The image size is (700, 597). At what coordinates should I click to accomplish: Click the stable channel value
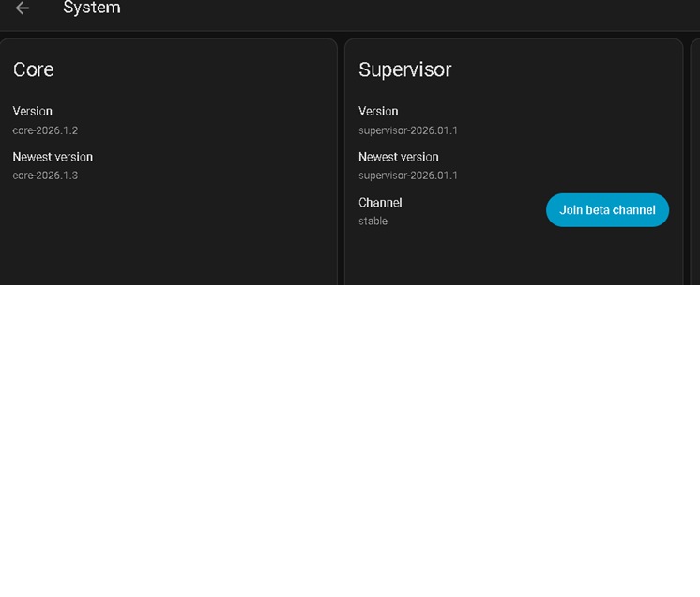point(373,222)
